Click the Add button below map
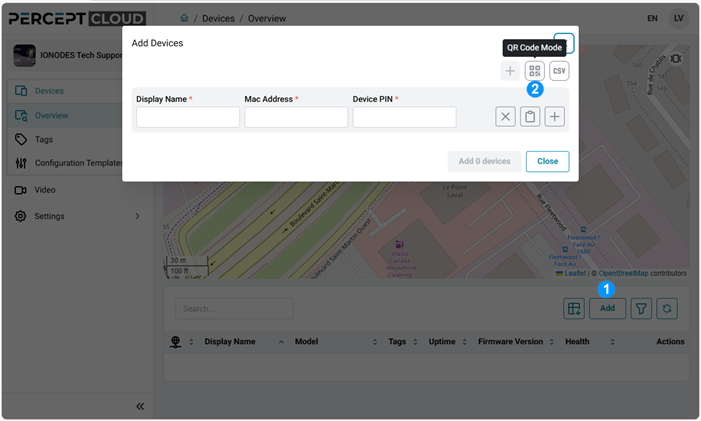Image resolution: width=701 pixels, height=421 pixels. click(607, 308)
